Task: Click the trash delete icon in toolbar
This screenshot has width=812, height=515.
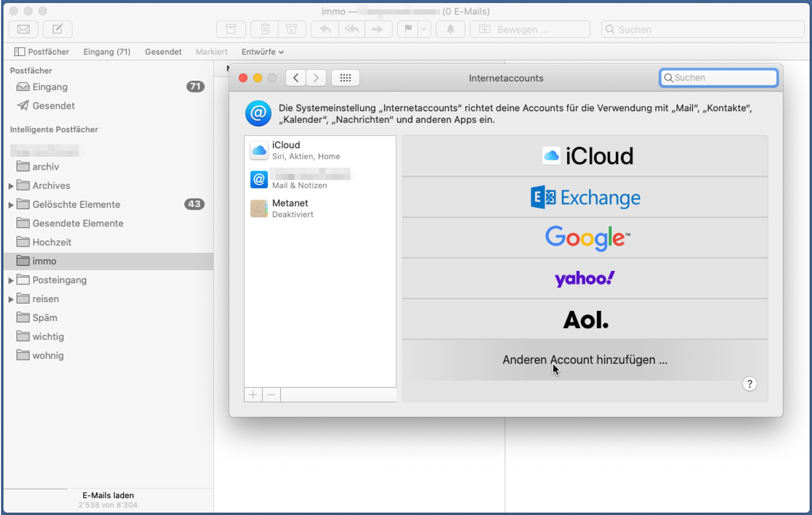Action: pyautogui.click(x=265, y=29)
